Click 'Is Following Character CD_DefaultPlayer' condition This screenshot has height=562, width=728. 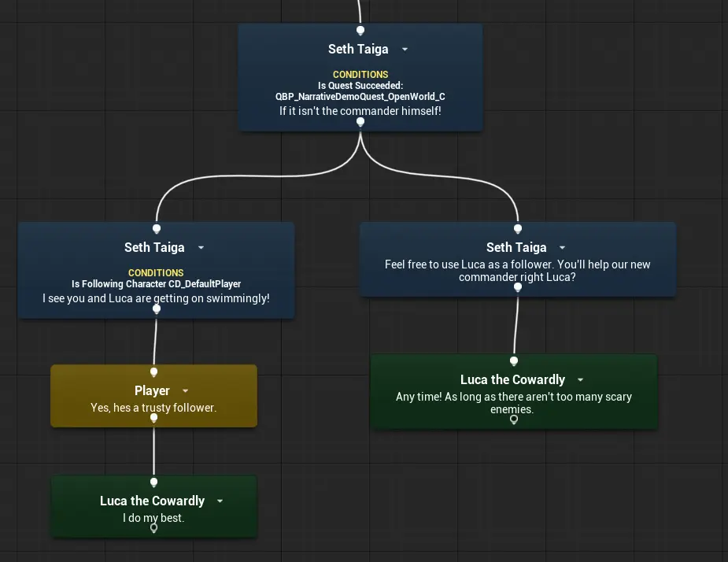click(156, 284)
